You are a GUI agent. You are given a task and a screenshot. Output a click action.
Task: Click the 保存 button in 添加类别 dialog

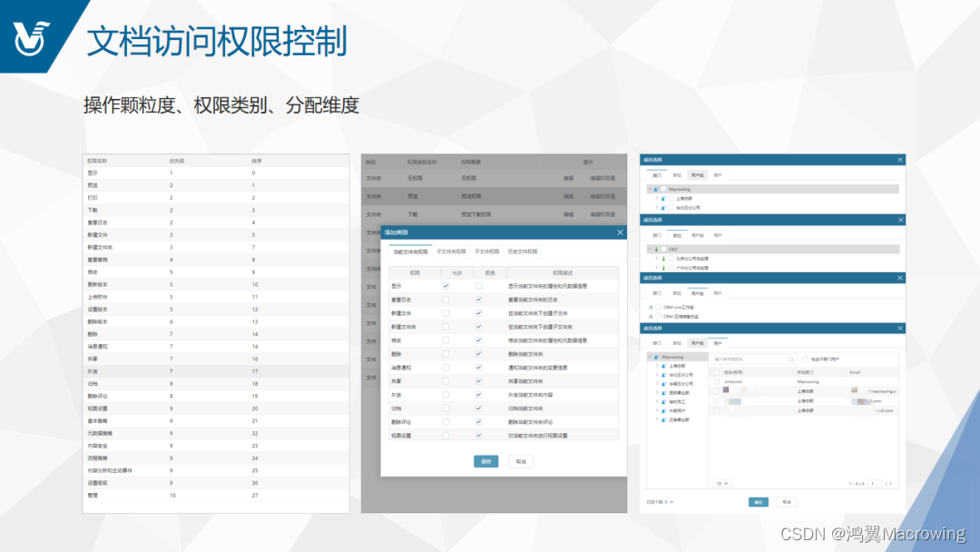[486, 461]
